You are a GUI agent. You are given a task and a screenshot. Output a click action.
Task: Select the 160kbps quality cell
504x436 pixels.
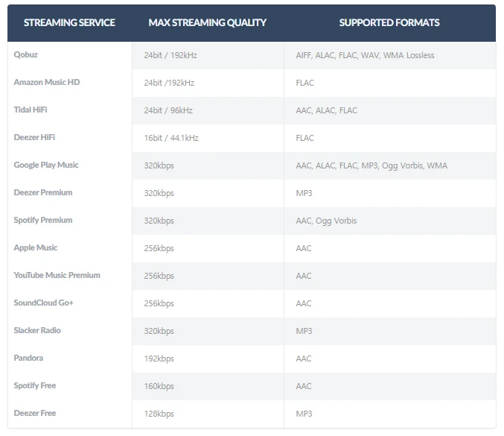tap(159, 386)
